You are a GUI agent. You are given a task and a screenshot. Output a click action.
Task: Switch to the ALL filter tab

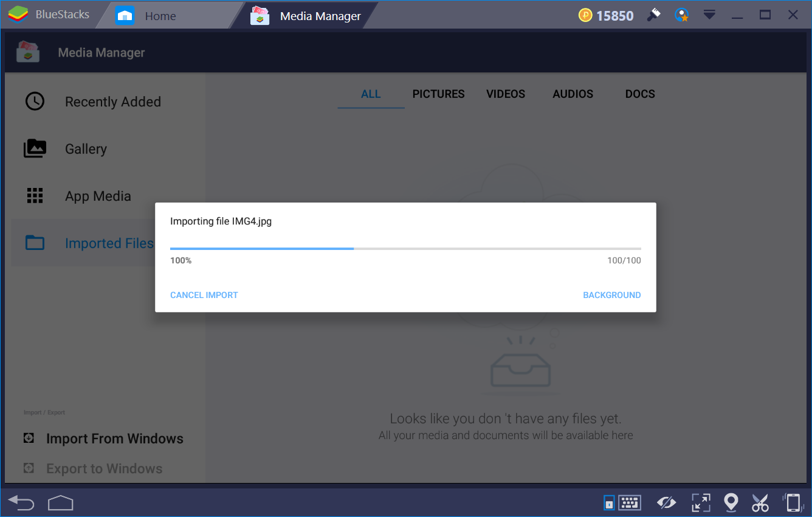point(371,94)
